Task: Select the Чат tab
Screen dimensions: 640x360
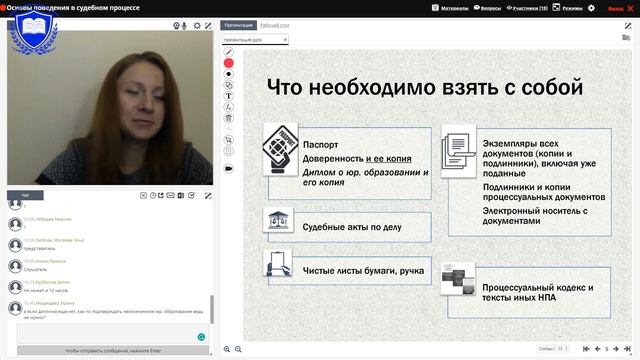Action: point(25,195)
